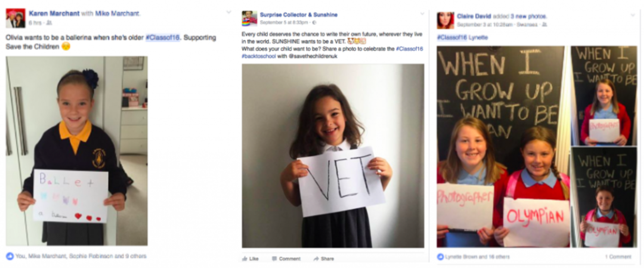Open the #Classof16 hashtag in Karen's post
Image resolution: width=644 pixels, height=268 pixels.
163,38
